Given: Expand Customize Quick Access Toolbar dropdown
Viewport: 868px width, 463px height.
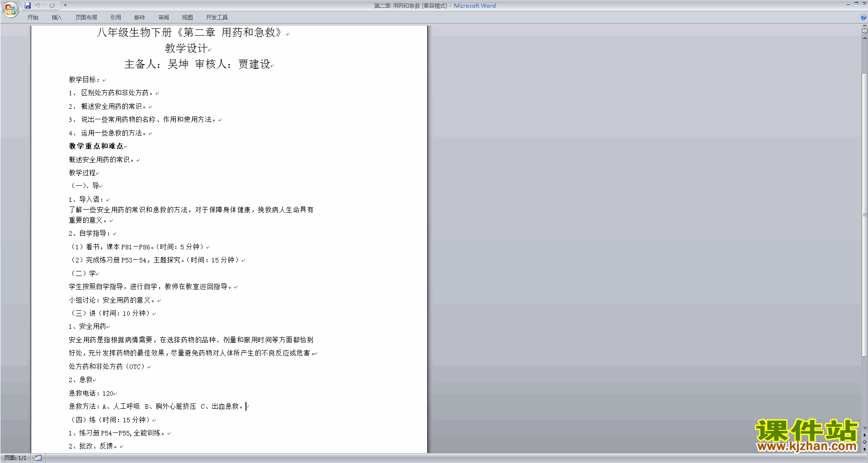Looking at the screenshot, I should tap(65, 5).
